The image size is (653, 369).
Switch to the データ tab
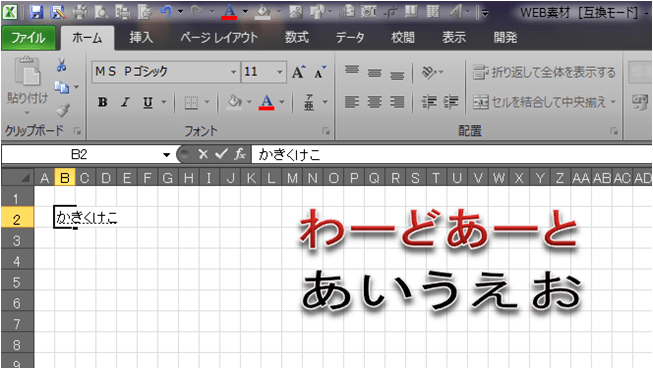pyautogui.click(x=350, y=38)
